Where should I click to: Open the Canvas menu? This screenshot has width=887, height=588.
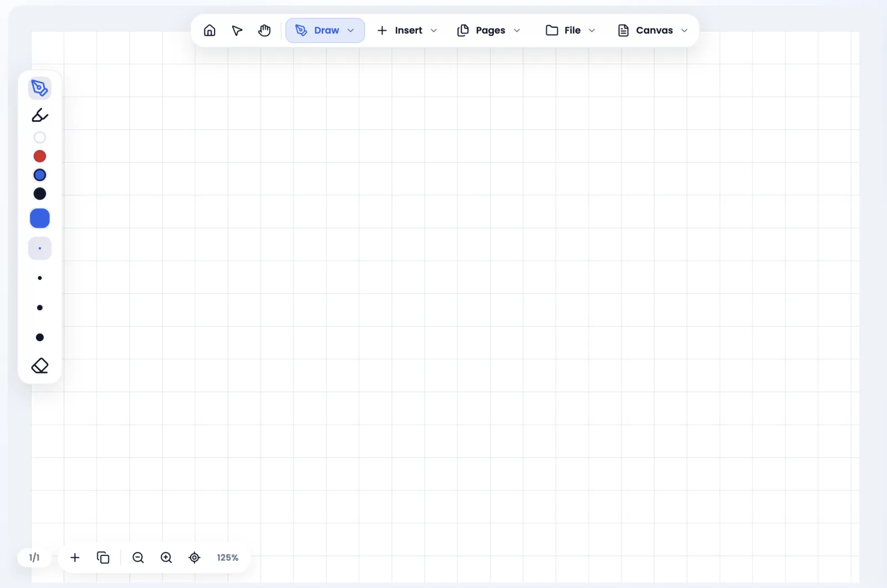653,30
